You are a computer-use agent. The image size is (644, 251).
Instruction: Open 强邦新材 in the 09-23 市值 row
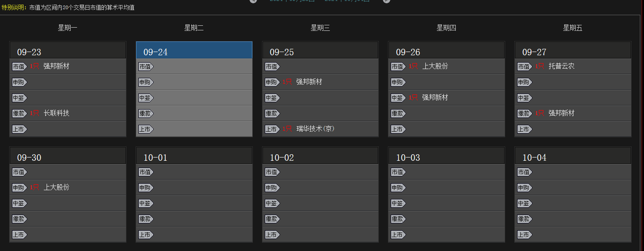56,66
